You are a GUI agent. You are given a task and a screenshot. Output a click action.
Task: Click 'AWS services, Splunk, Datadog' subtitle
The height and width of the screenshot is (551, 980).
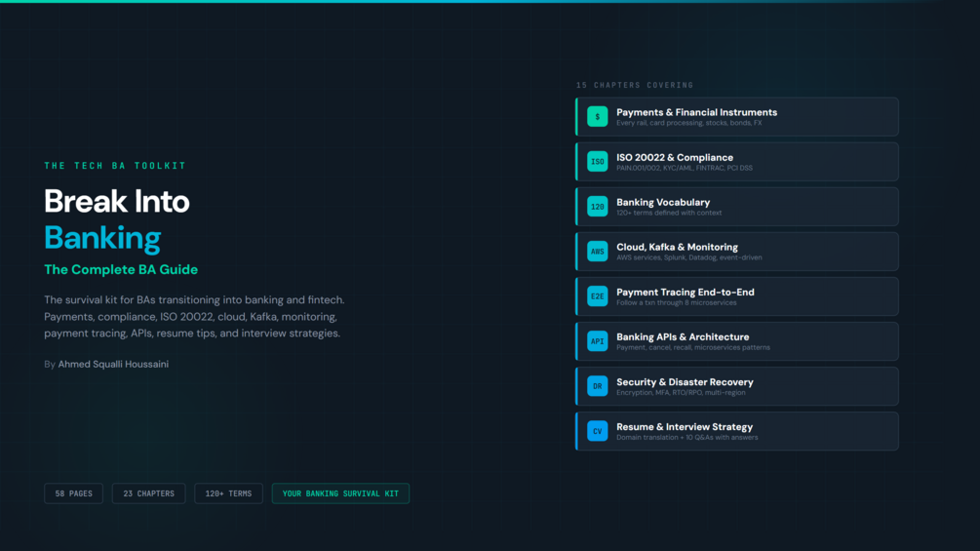688,258
